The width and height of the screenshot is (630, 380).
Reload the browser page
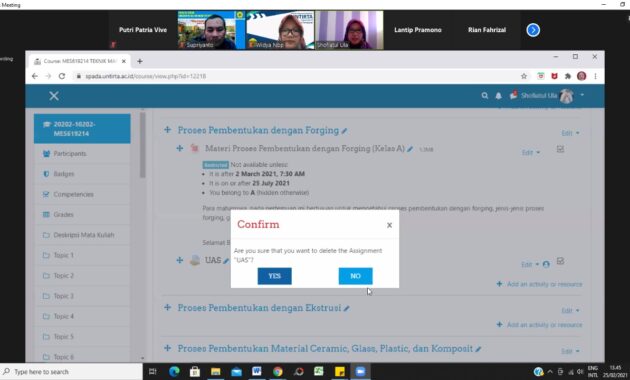(x=61, y=76)
